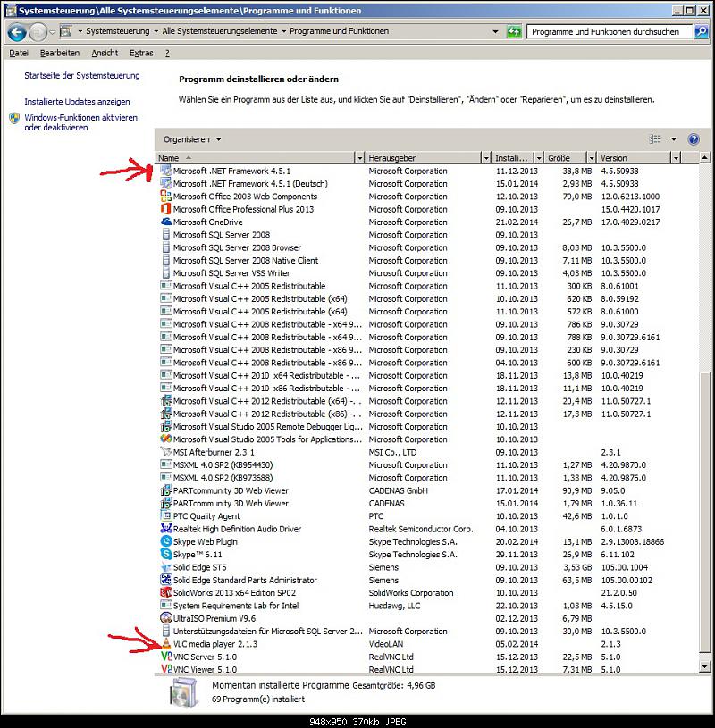The height and width of the screenshot is (728, 715).
Task: Click the Windows-Funktionen shield icon
Action: [x=14, y=118]
